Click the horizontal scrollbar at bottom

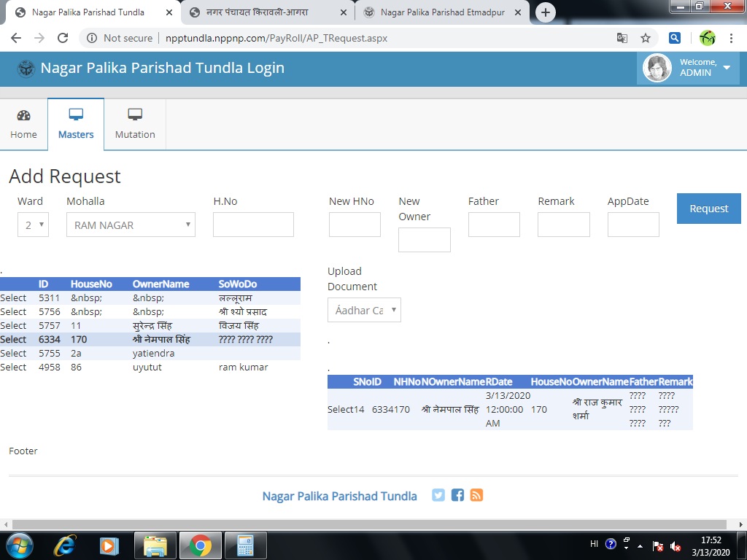(365, 524)
